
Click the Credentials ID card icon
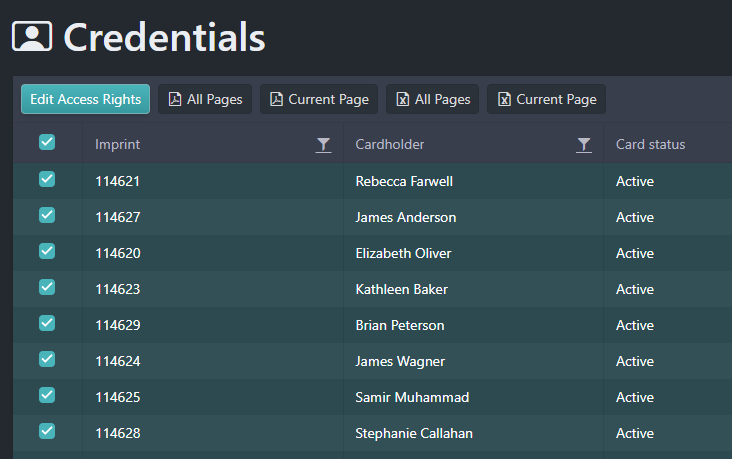[x=32, y=36]
